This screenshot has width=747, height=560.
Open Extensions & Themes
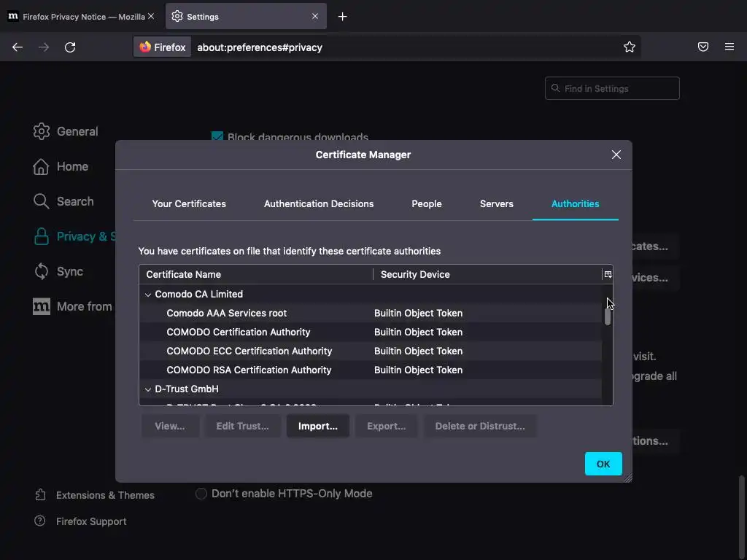pyautogui.click(x=94, y=495)
